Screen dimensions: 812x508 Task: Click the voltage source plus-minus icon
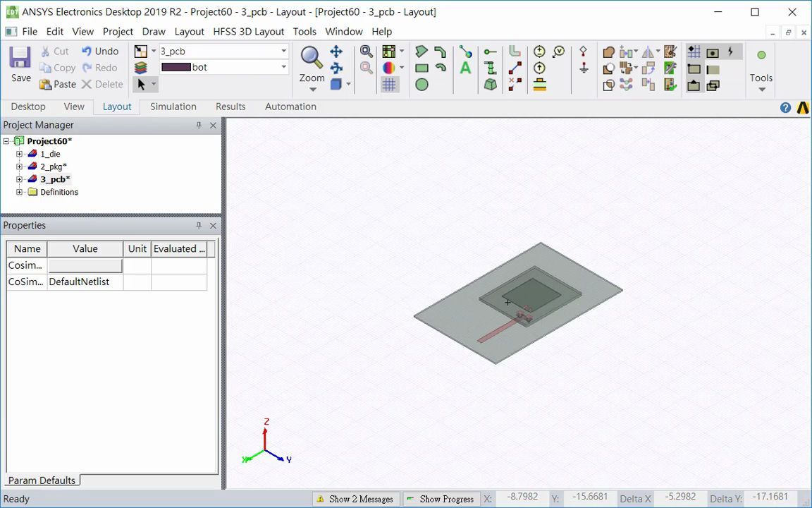click(x=539, y=52)
